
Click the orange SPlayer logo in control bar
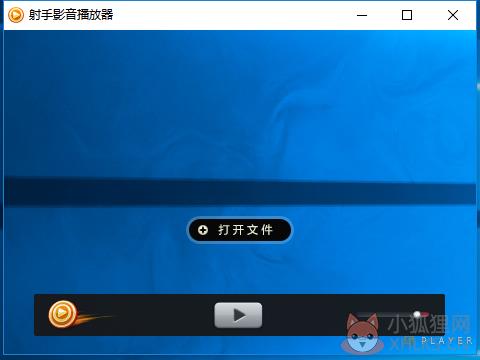click(62, 314)
